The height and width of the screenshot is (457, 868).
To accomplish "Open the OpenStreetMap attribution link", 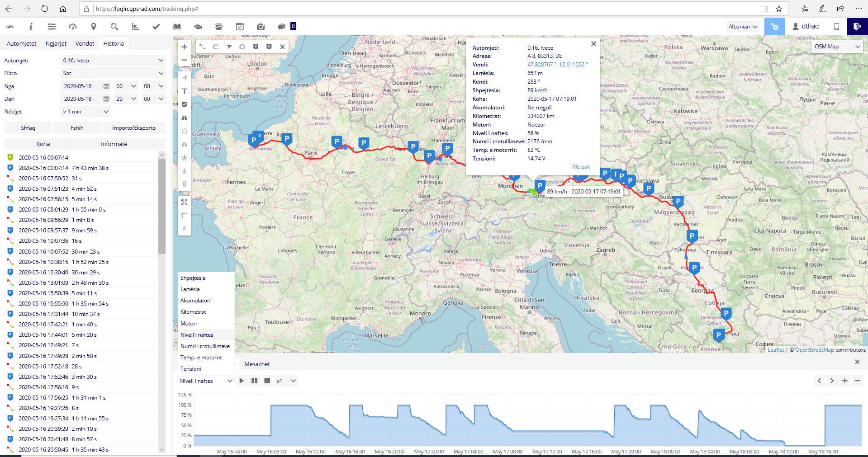I will tap(815, 350).
